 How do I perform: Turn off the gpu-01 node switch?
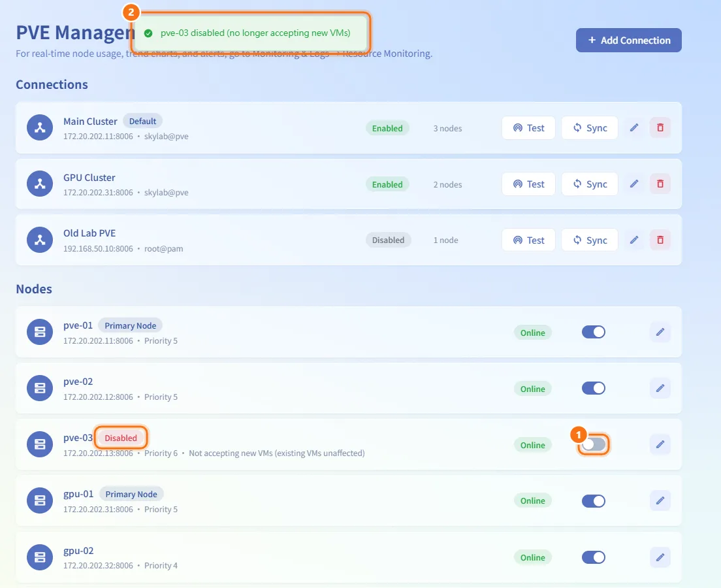(x=594, y=501)
